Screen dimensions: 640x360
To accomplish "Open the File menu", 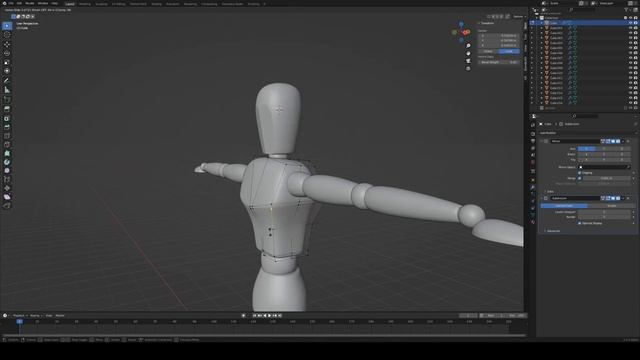I will (x=11, y=3).
